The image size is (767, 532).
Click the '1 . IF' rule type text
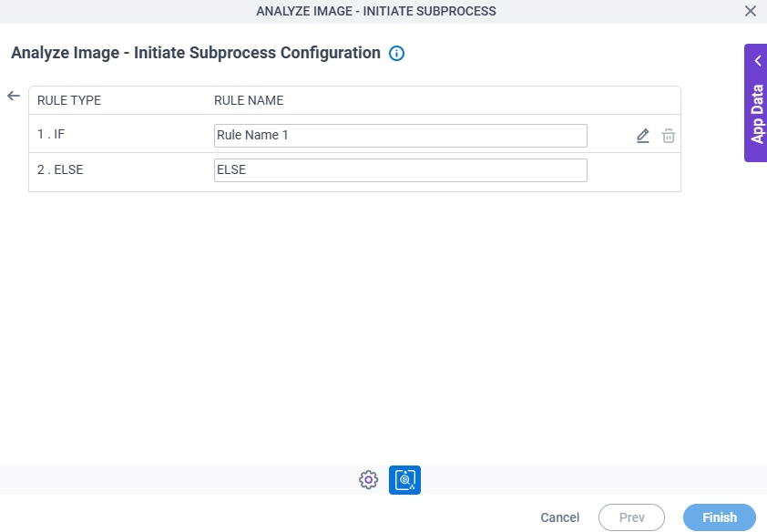[x=51, y=134]
